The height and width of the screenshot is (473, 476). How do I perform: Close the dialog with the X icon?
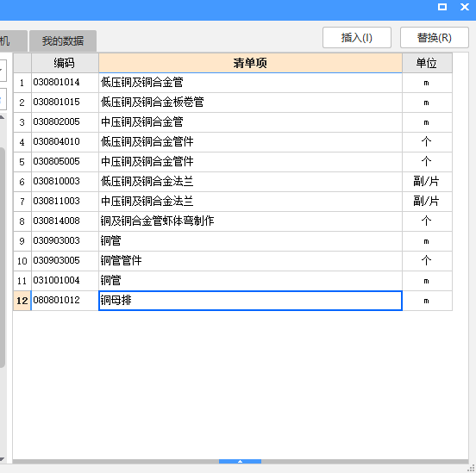[x=465, y=7]
